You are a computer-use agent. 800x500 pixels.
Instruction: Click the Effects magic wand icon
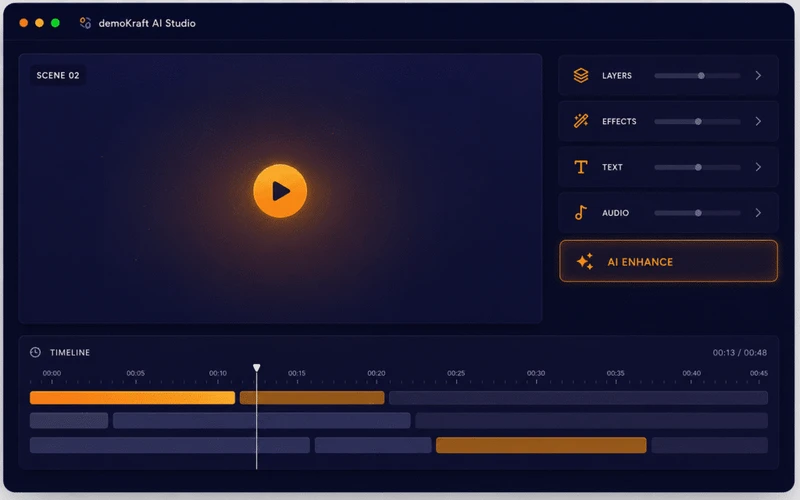[581, 121]
